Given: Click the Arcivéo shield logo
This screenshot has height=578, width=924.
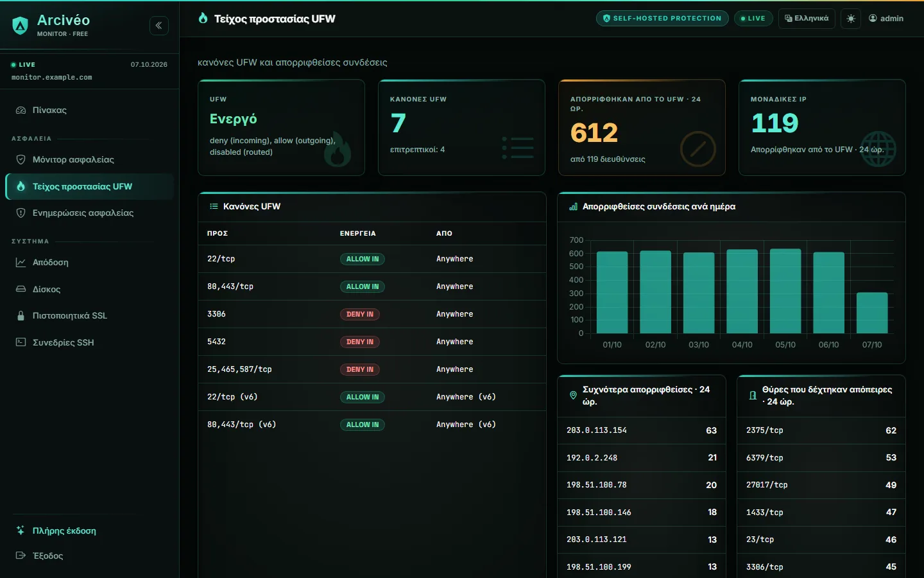Looking at the screenshot, I should [21, 26].
